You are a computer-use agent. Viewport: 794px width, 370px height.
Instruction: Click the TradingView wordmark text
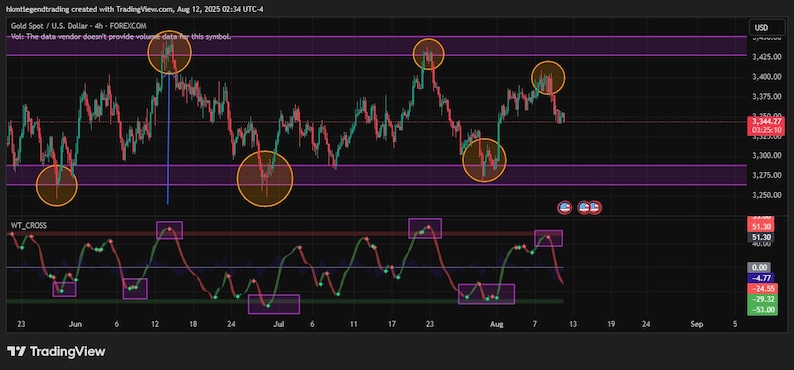(68, 351)
